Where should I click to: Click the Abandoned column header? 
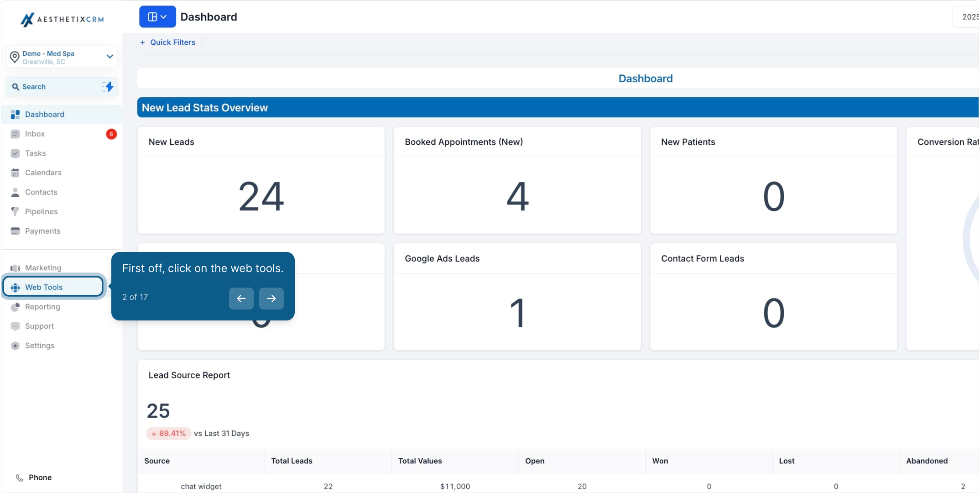927,461
